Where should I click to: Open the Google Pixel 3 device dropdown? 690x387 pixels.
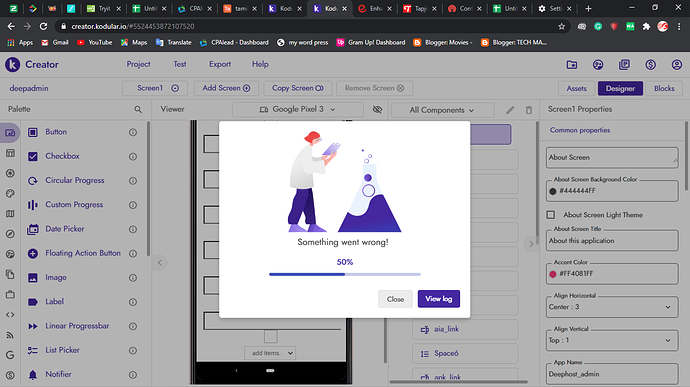[x=298, y=109]
